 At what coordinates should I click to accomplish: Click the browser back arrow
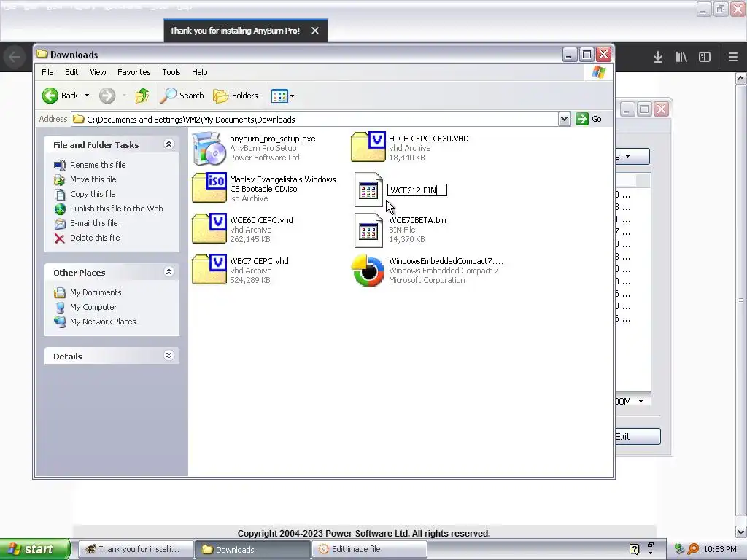pyautogui.click(x=15, y=57)
